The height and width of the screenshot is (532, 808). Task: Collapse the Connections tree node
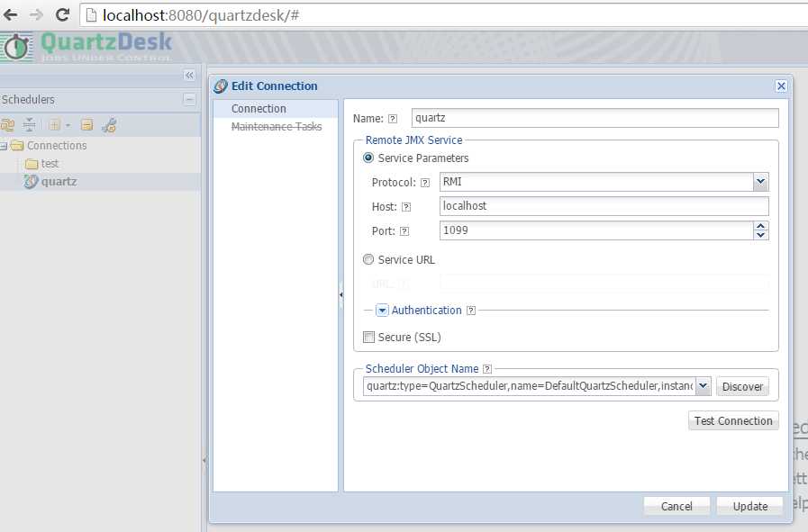pos(4,146)
